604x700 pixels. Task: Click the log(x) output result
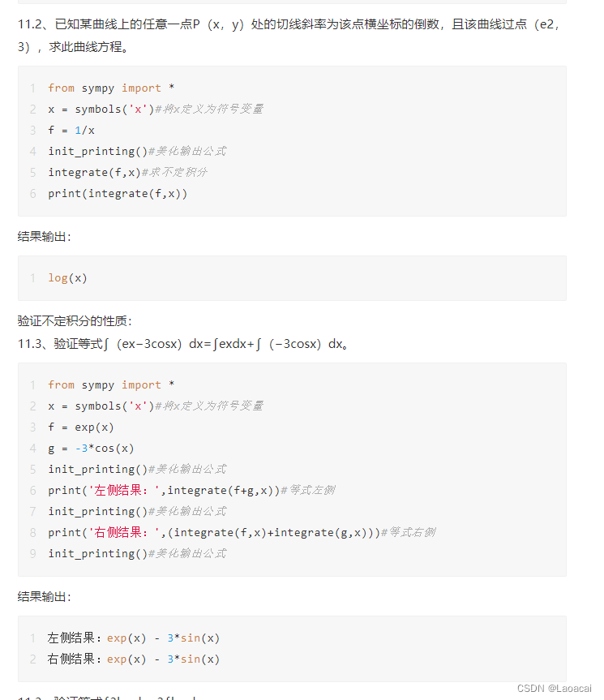(x=67, y=278)
